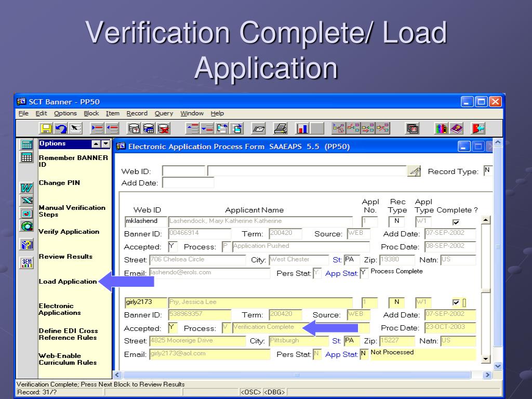Click the Options panel down arrow
The image size is (532, 399).
point(106,144)
